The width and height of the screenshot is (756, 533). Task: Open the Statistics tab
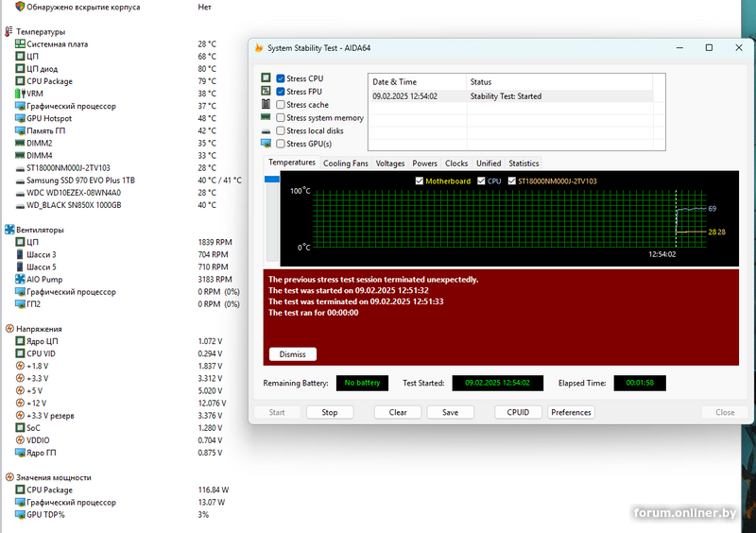[x=524, y=163]
